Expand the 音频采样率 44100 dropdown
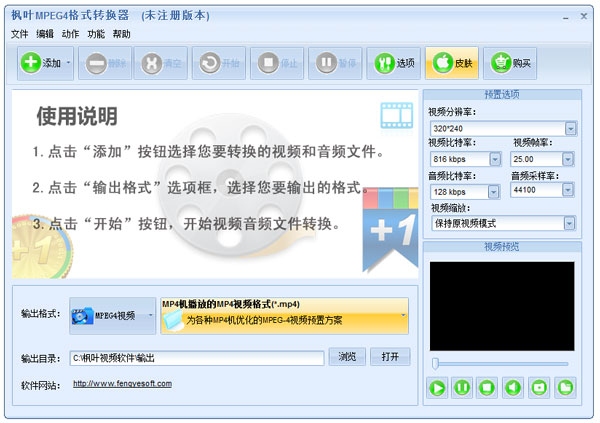 tap(568, 189)
